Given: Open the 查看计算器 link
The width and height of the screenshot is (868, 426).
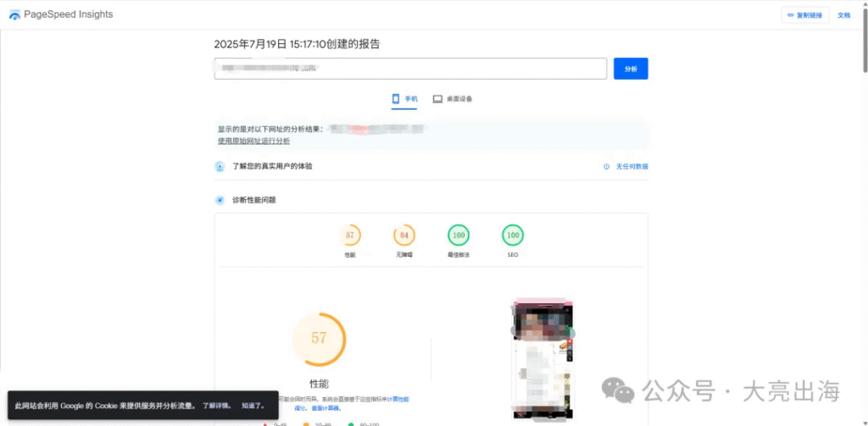Looking at the screenshot, I should coord(326,408).
